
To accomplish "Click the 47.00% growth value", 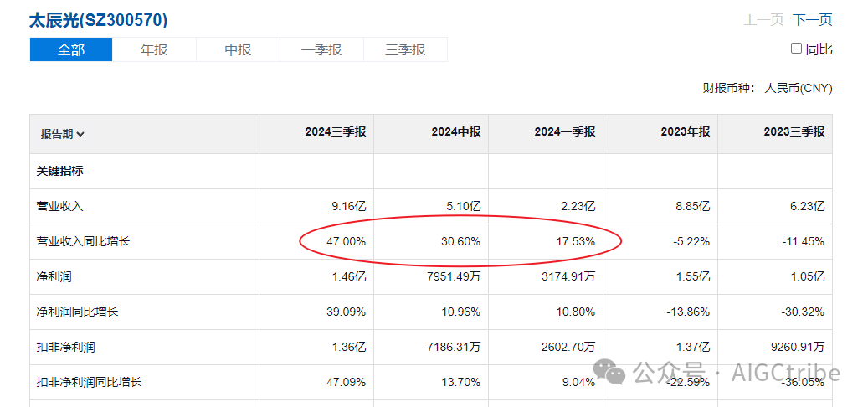I will click(x=347, y=241).
